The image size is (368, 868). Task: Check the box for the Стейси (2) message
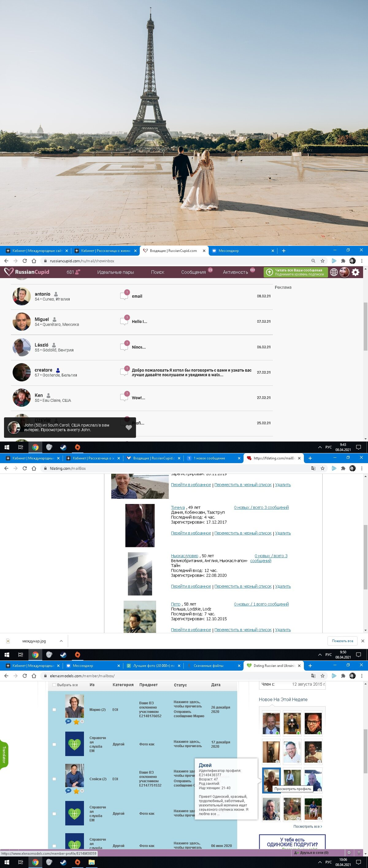point(54,779)
